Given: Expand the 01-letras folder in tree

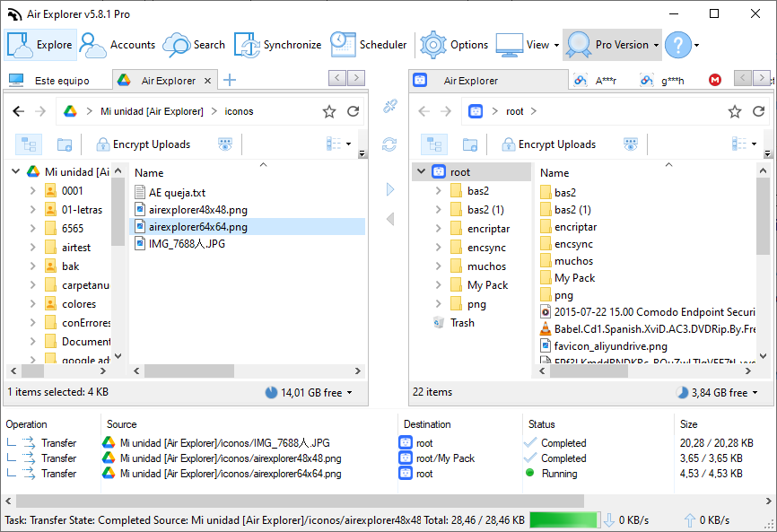Looking at the screenshot, I should click(32, 210).
